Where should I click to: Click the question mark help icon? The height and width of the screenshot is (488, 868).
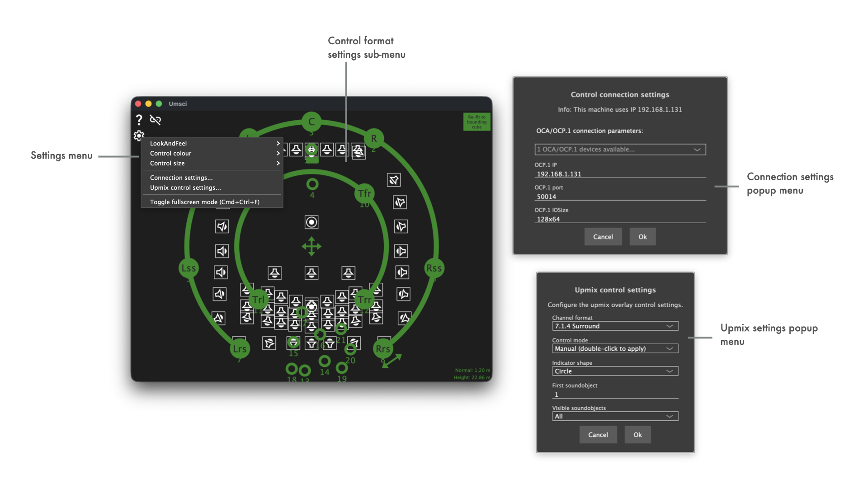(x=139, y=120)
